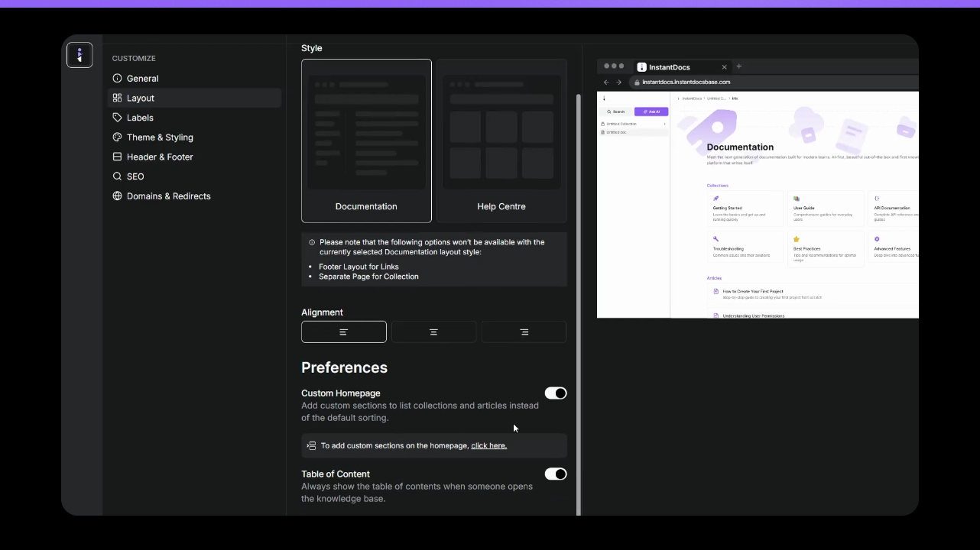
Task: Open Domains & Redirects via globe icon
Action: [117, 196]
